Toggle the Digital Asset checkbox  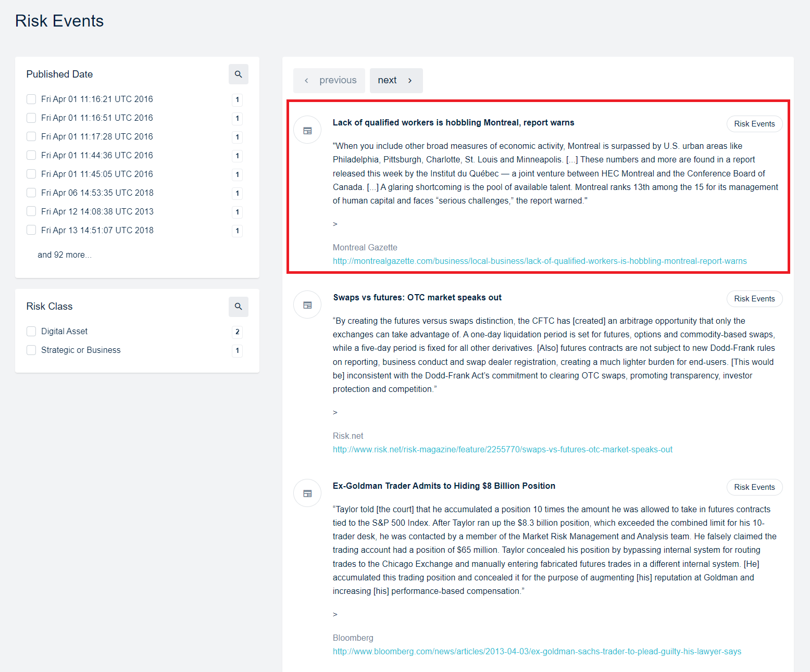tap(31, 331)
